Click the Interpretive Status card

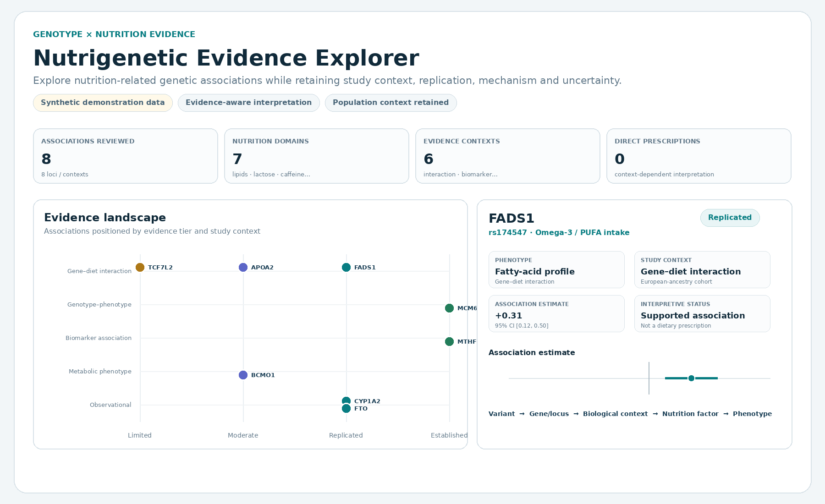click(702, 314)
